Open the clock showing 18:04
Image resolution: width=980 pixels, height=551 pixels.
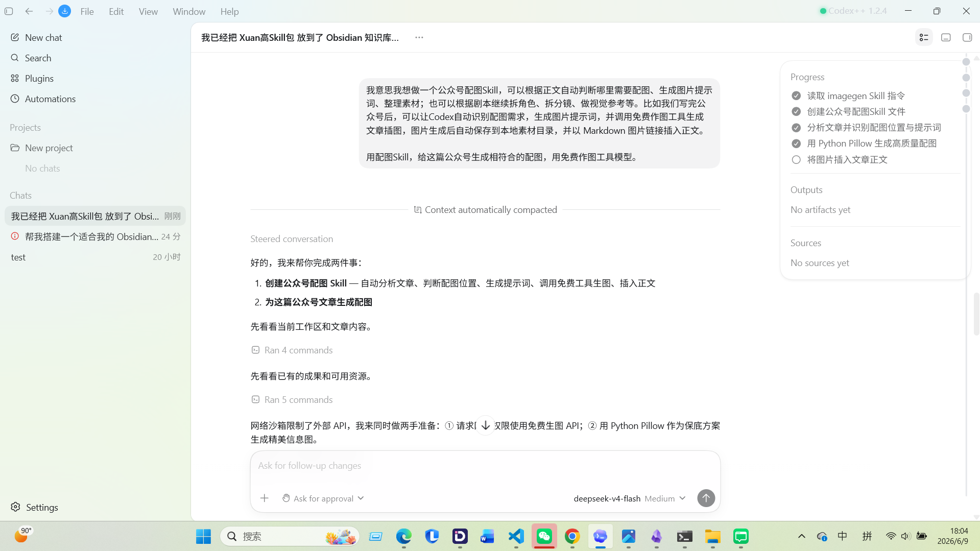(x=953, y=536)
